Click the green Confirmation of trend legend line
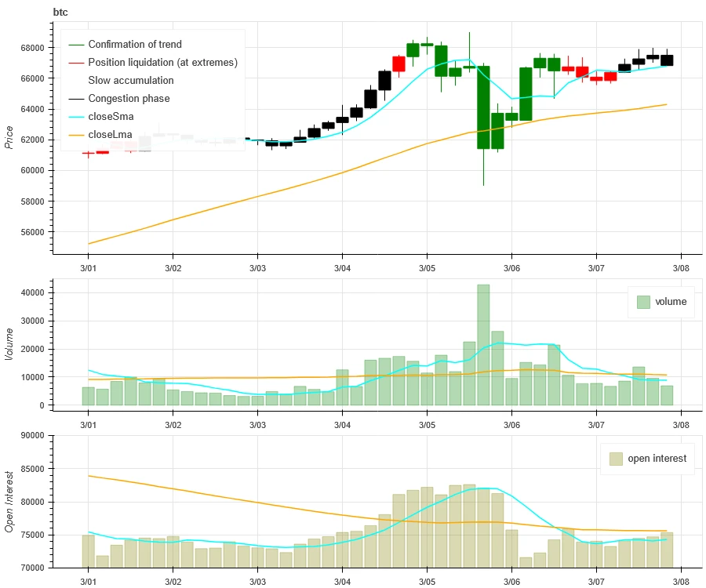706x588 pixels. click(76, 45)
